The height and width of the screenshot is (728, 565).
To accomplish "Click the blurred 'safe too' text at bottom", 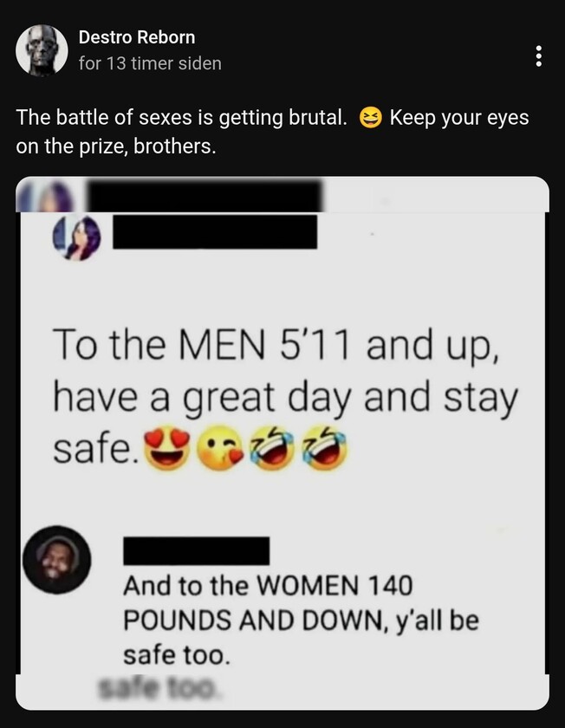I will (x=159, y=687).
